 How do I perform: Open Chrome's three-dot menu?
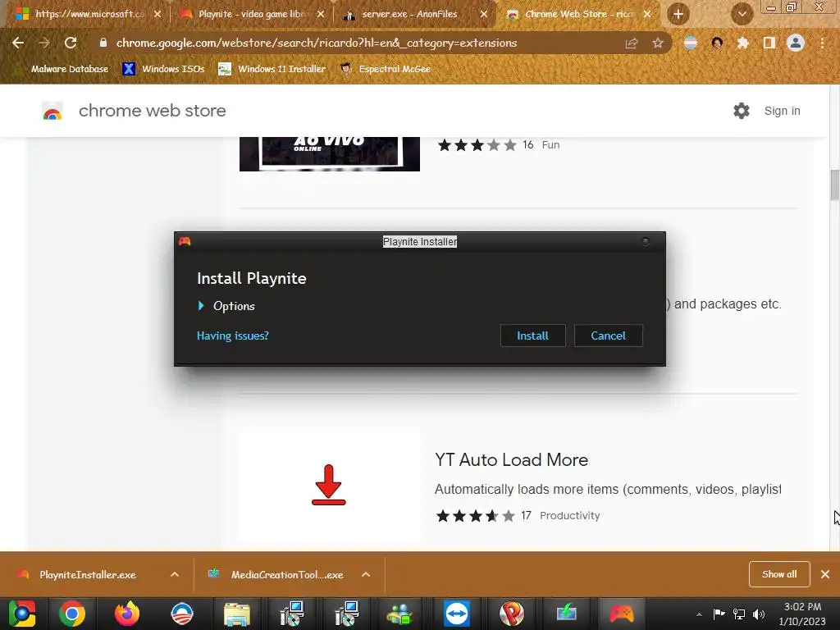[822, 43]
